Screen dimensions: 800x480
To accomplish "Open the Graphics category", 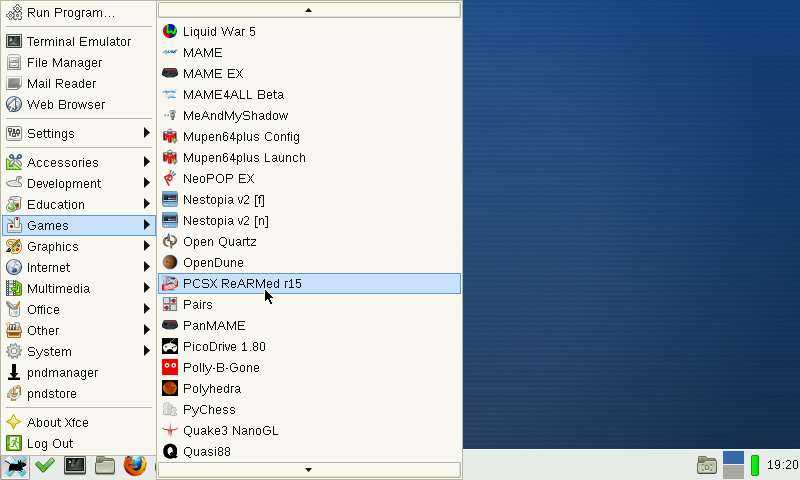I will 52,246.
